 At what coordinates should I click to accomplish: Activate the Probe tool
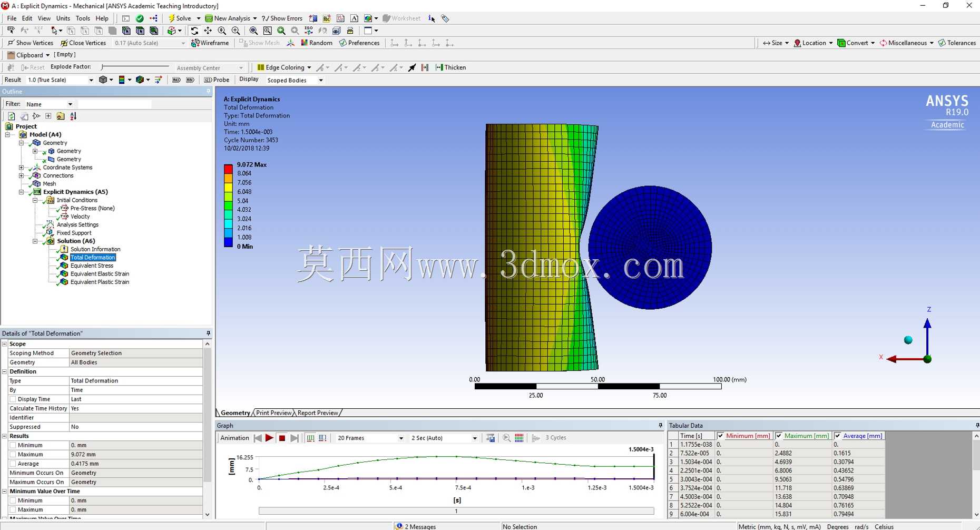[x=217, y=80]
